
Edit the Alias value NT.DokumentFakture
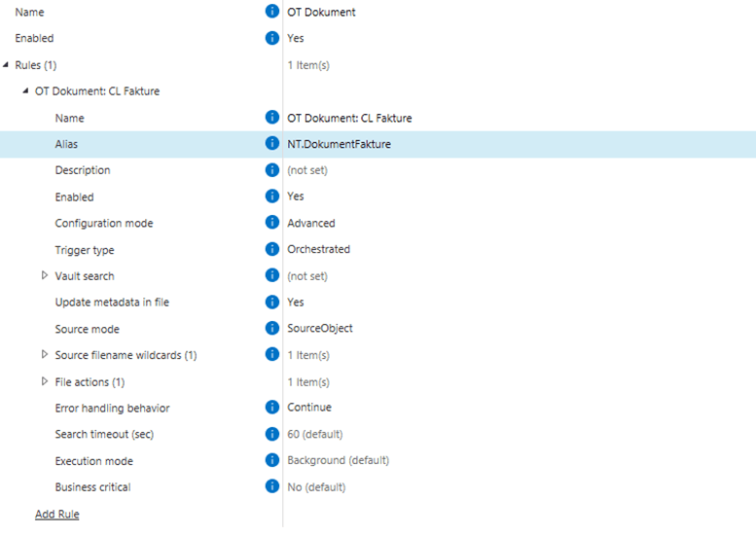pos(340,144)
